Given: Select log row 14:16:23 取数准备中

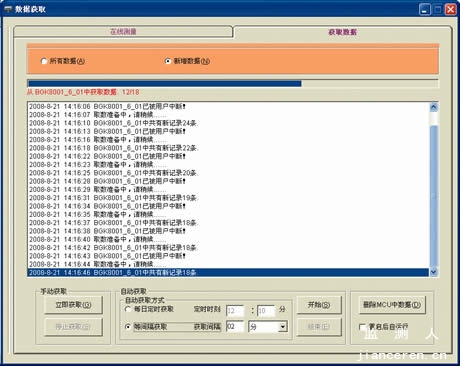Looking at the screenshot, I should click(228, 164).
